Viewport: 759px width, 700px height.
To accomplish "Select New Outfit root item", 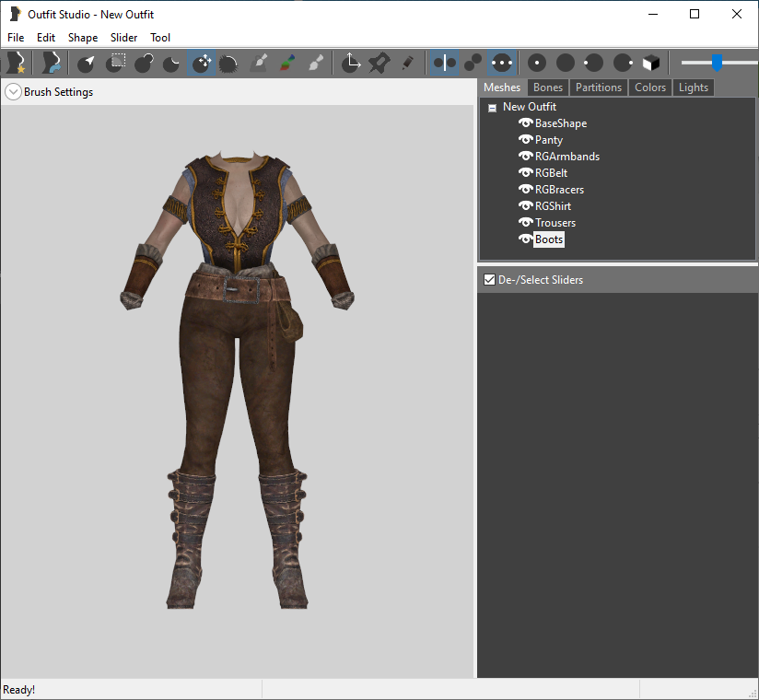I will click(x=530, y=107).
